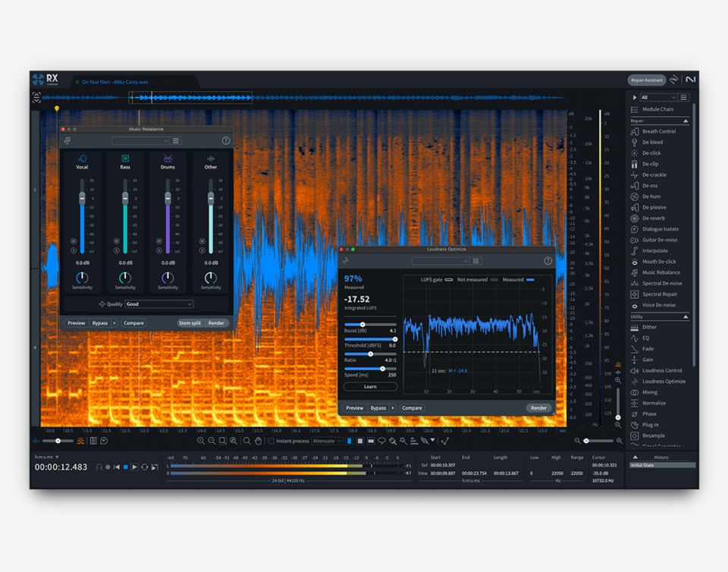Open help in the Music Rebalance window
The width and height of the screenshot is (728, 572).
225,140
